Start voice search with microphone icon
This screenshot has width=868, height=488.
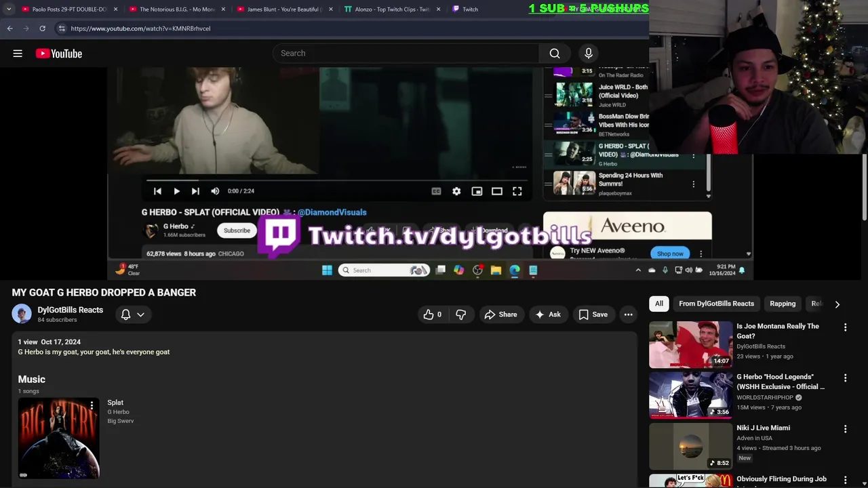589,54
